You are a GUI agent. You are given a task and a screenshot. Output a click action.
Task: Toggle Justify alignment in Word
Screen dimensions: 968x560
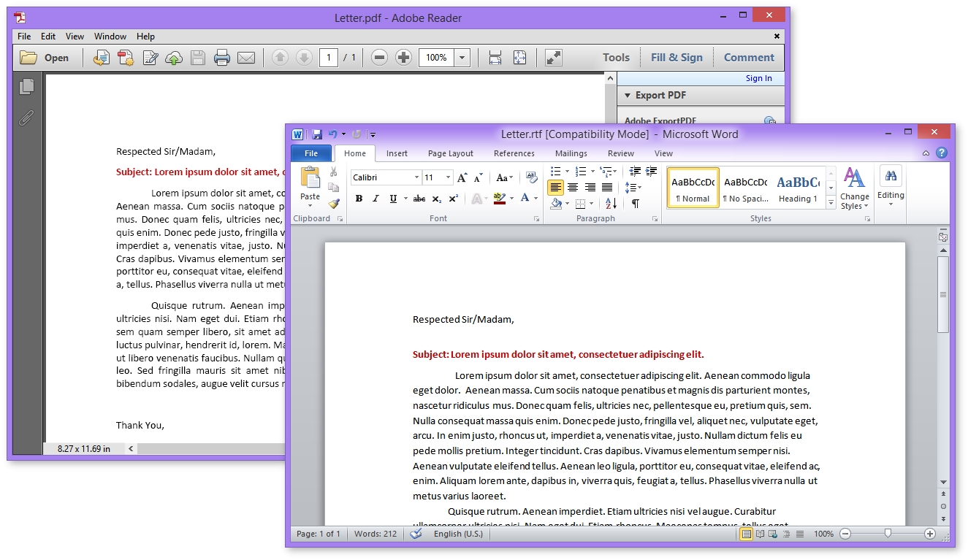606,188
